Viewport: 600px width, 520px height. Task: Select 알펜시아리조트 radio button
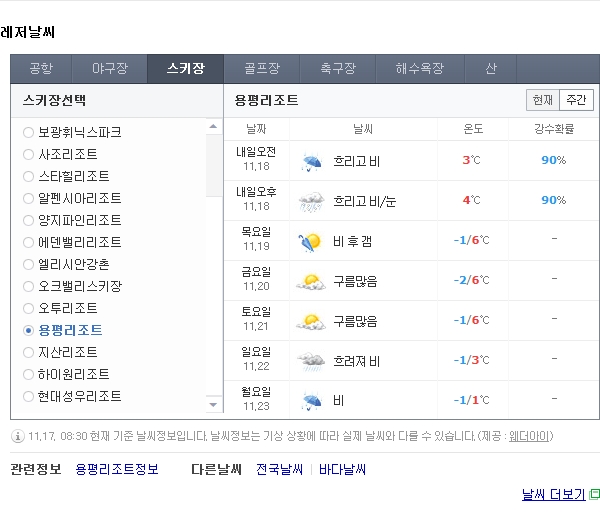(28, 199)
